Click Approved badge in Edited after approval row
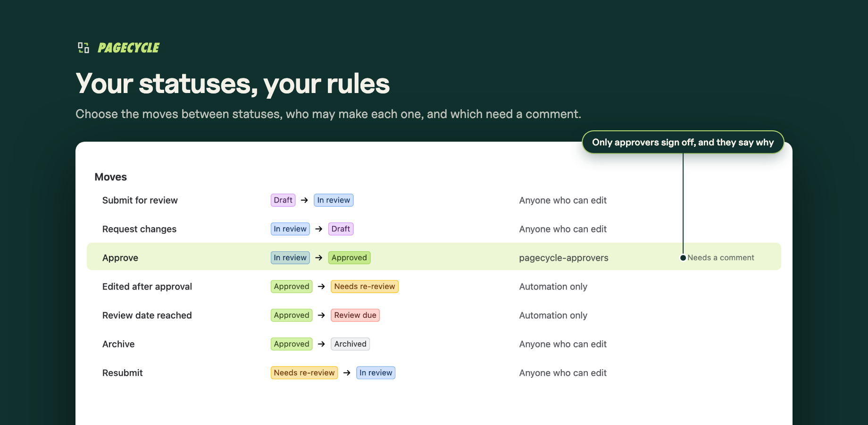This screenshot has height=425, width=868. coord(292,287)
